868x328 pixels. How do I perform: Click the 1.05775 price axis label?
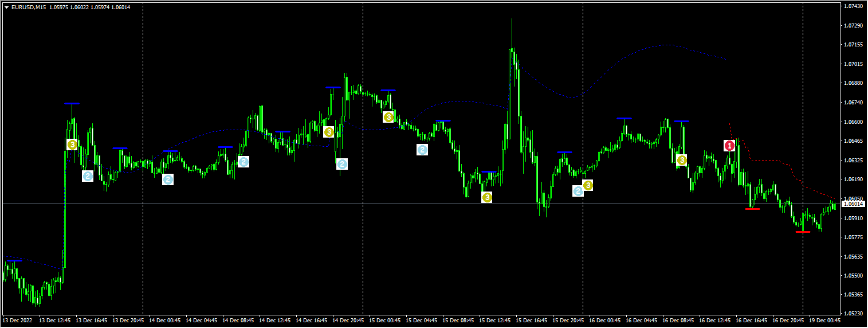853,237
